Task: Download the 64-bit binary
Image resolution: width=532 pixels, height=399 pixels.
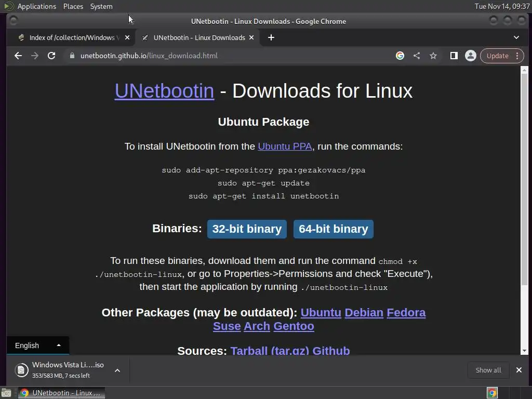Action: pyautogui.click(x=333, y=229)
